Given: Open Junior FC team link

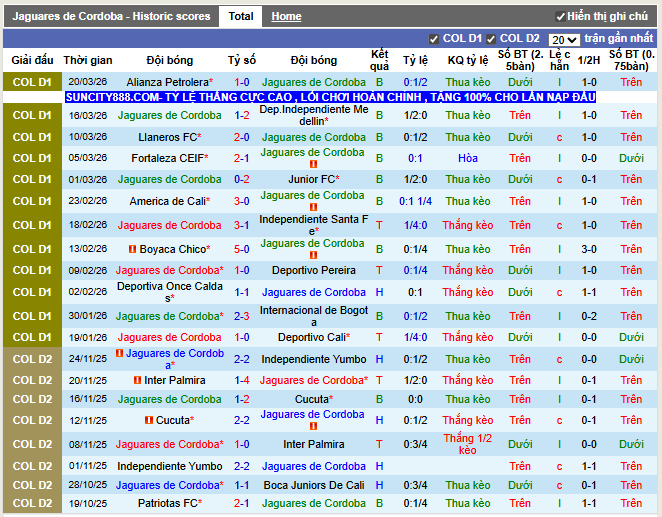Looking at the screenshot, I should click(312, 180).
